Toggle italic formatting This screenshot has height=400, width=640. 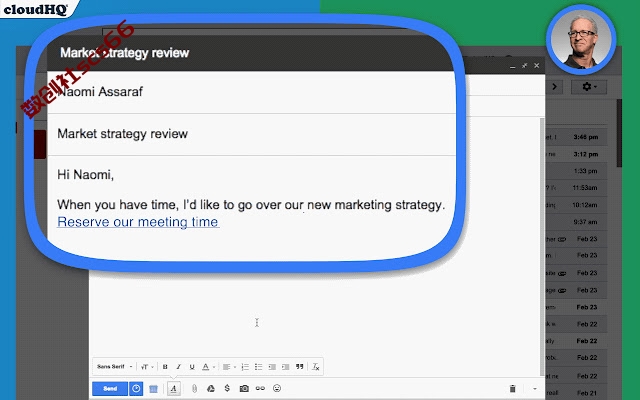[178, 367]
